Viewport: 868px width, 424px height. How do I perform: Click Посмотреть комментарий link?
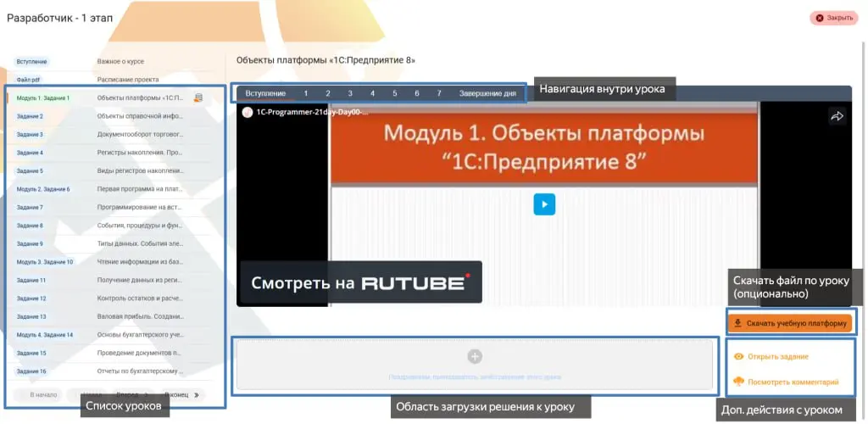tap(786, 382)
